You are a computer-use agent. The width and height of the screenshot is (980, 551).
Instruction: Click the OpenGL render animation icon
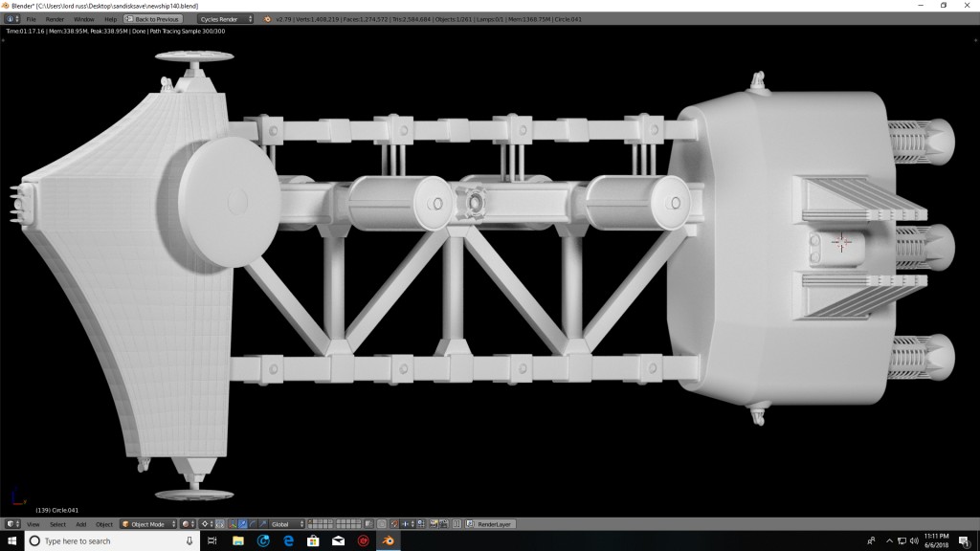(x=443, y=524)
